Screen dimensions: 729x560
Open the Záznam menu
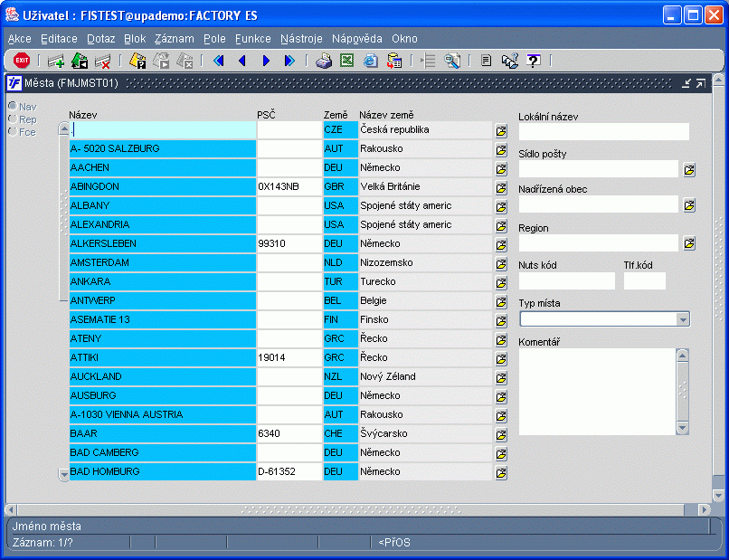175,39
